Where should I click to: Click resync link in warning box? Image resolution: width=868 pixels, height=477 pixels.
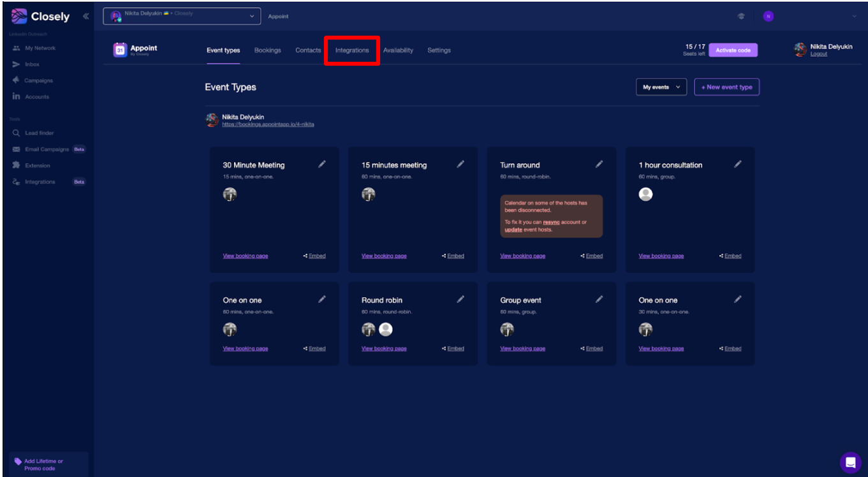tap(551, 222)
